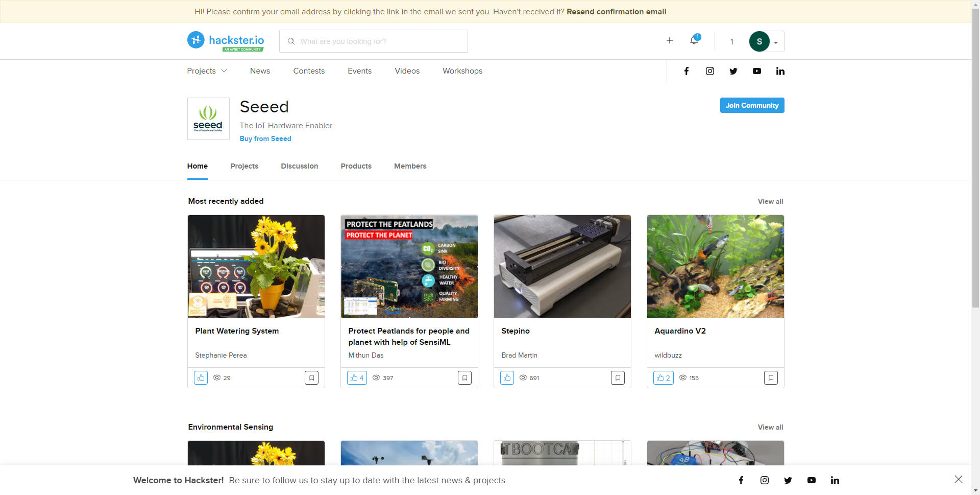Click the Bootcamp project thumbnail in Environmental Sensing
The height and width of the screenshot is (495, 980).
point(562,453)
